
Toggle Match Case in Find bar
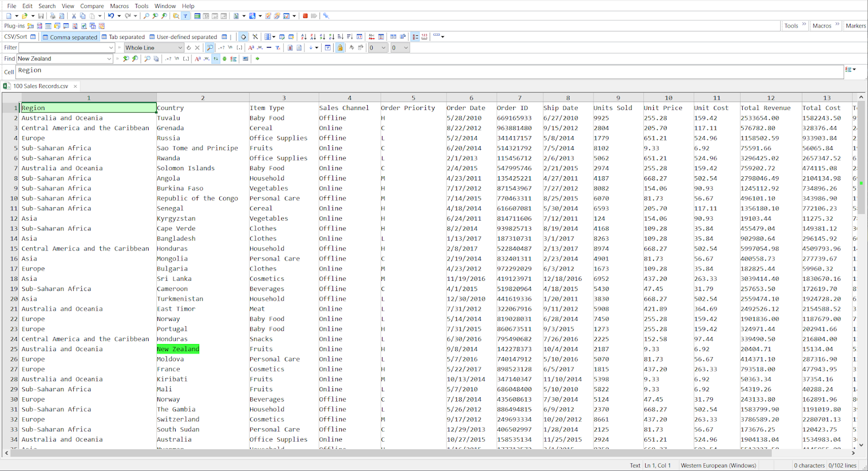197,59
